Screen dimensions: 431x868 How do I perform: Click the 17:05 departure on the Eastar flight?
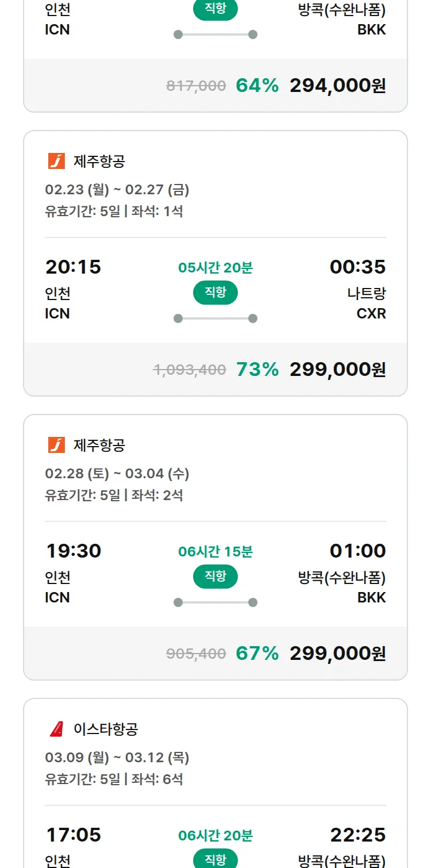(73, 835)
